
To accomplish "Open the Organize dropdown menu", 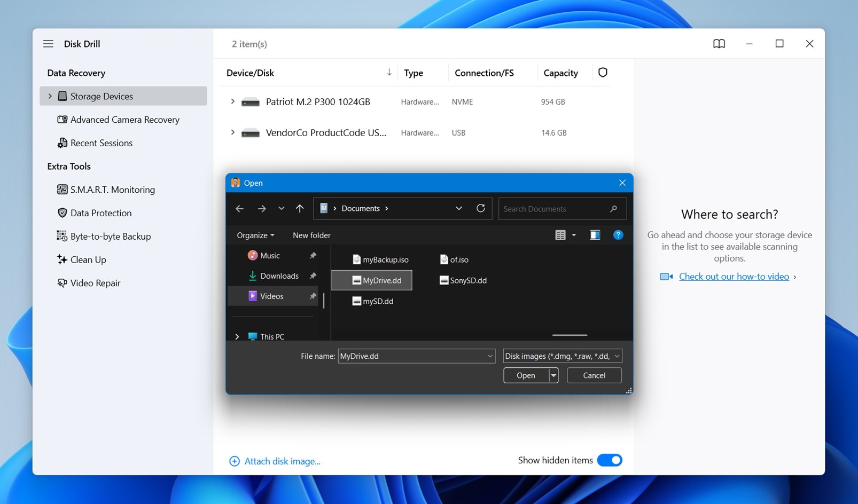I will click(255, 235).
